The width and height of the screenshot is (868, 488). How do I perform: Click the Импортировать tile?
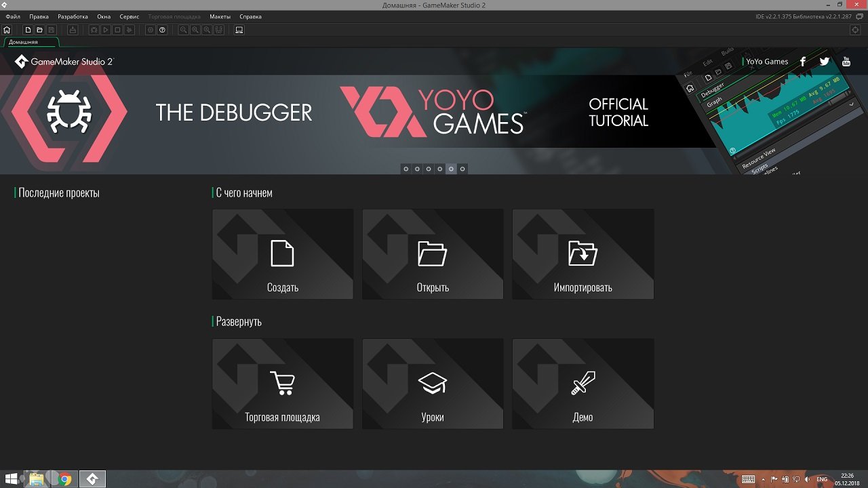click(x=583, y=254)
